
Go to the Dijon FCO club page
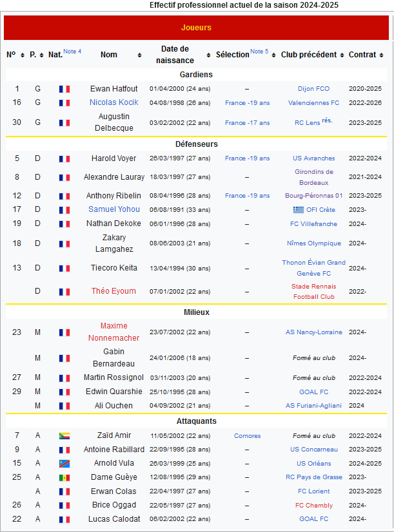(x=313, y=89)
